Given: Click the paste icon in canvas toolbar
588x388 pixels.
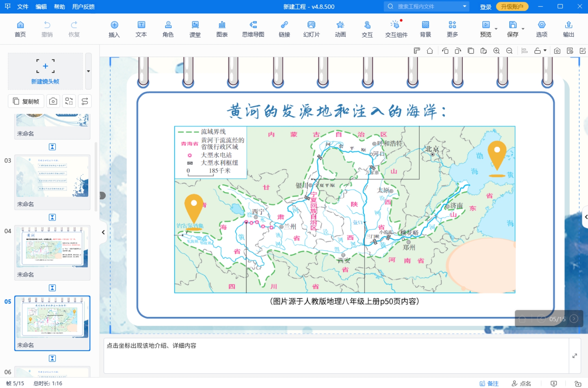Looking at the screenshot, I should click(x=483, y=51).
